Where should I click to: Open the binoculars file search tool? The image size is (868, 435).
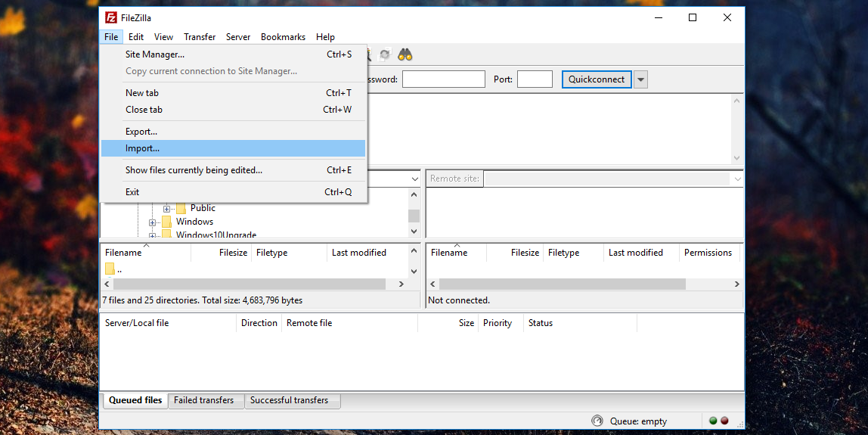pyautogui.click(x=405, y=54)
